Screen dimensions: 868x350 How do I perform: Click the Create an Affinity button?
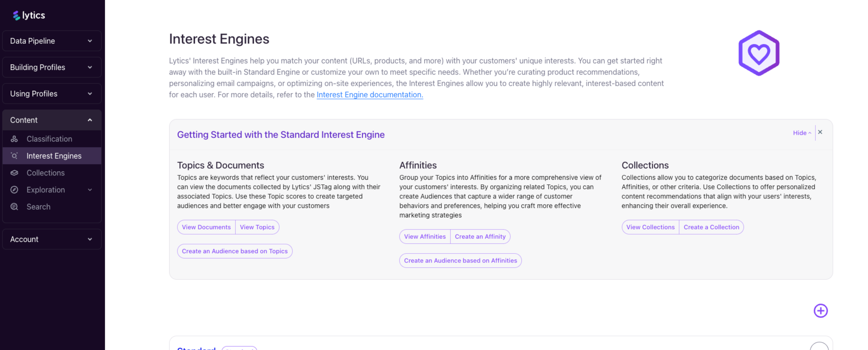pyautogui.click(x=480, y=236)
